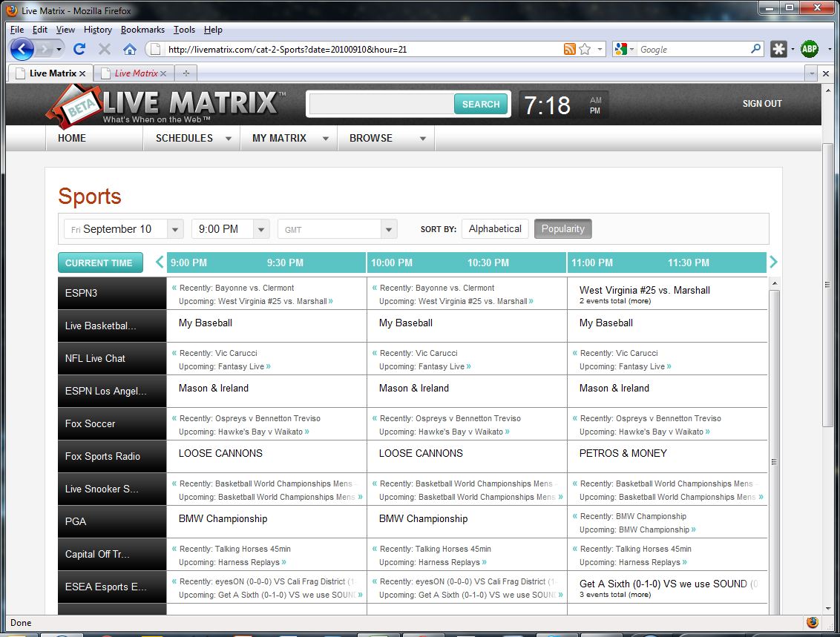Open the Bookmarks menu

coord(142,30)
